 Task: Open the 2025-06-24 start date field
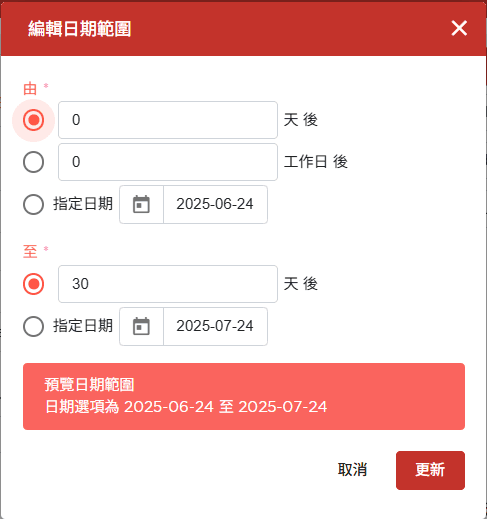pyautogui.click(x=215, y=204)
